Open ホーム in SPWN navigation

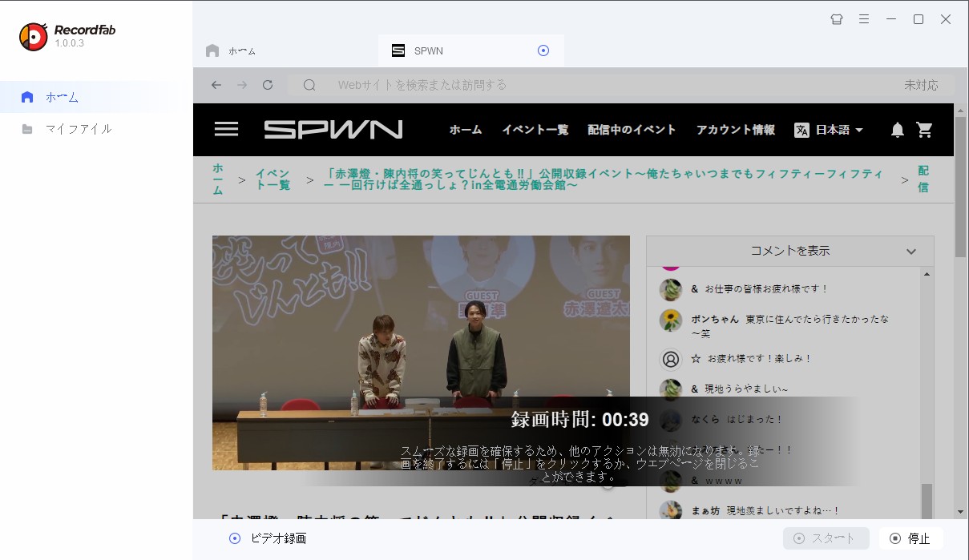pos(466,130)
